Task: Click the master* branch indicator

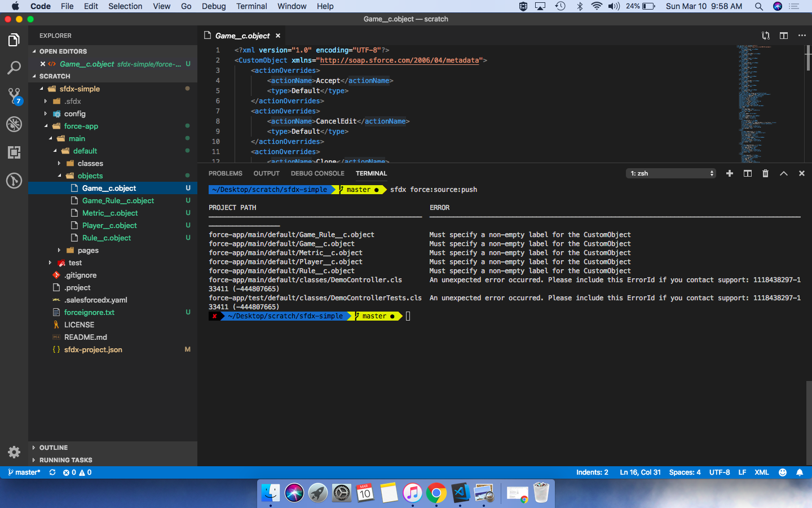Action: pyautogui.click(x=23, y=472)
